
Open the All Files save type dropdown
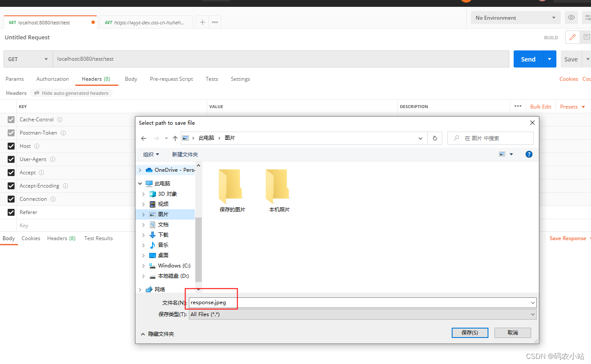pos(532,314)
